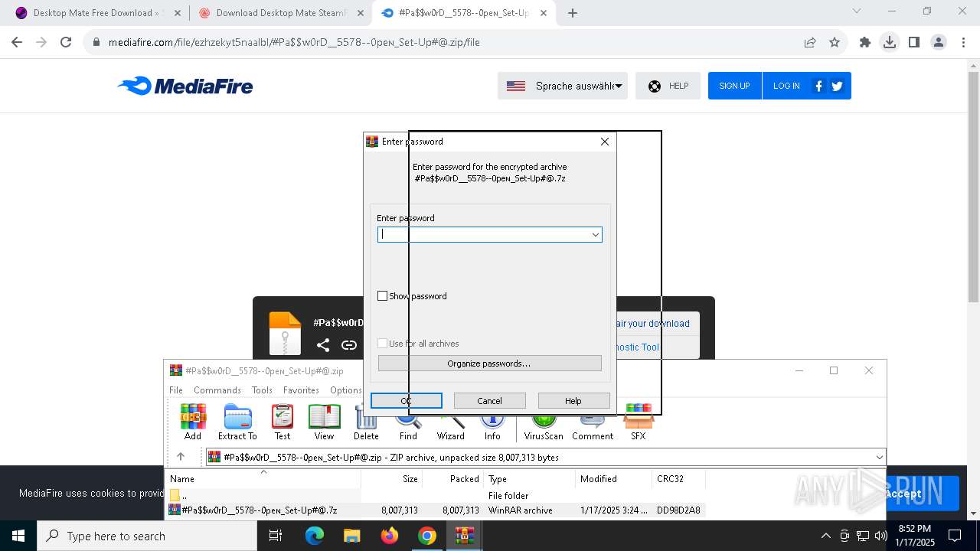
Task: Open the Favorites menu in WinRAR
Action: pyautogui.click(x=301, y=390)
